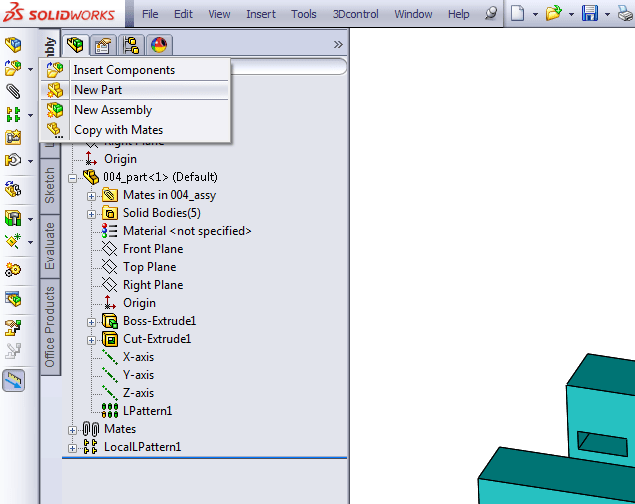635x504 pixels.
Task: Click the Save floppy disk icon
Action: pos(590,13)
